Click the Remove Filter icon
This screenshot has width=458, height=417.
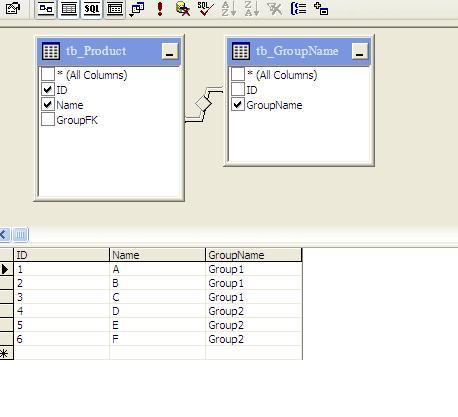pyautogui.click(x=275, y=9)
